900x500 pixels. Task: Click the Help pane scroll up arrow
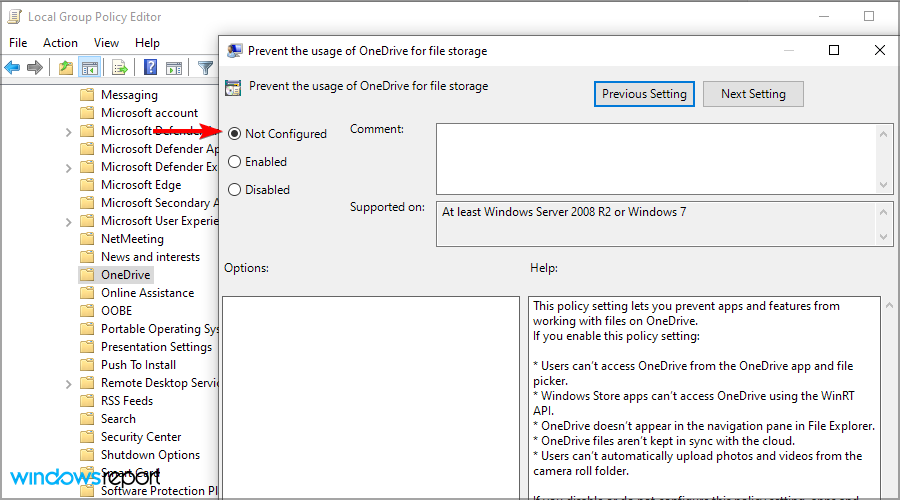889,305
